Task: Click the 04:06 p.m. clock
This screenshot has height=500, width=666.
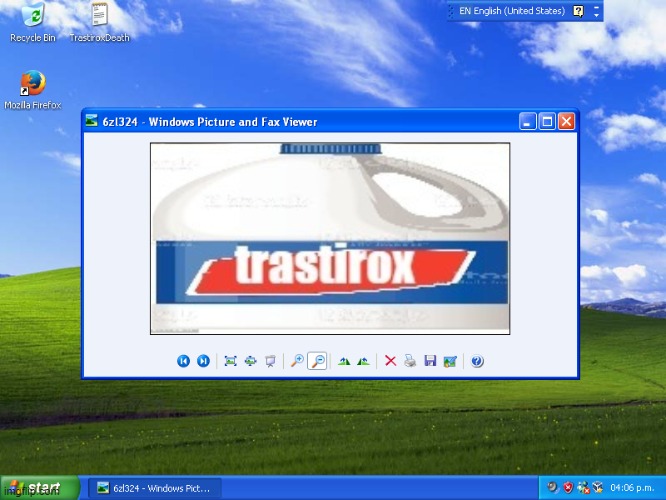Action: coord(632,488)
